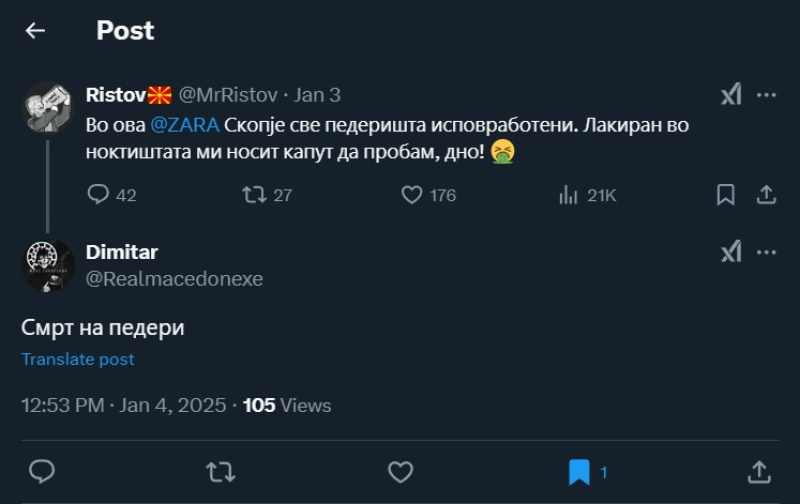Go back using the arrow icon
The width and height of the screenshot is (800, 504).
pyautogui.click(x=35, y=31)
